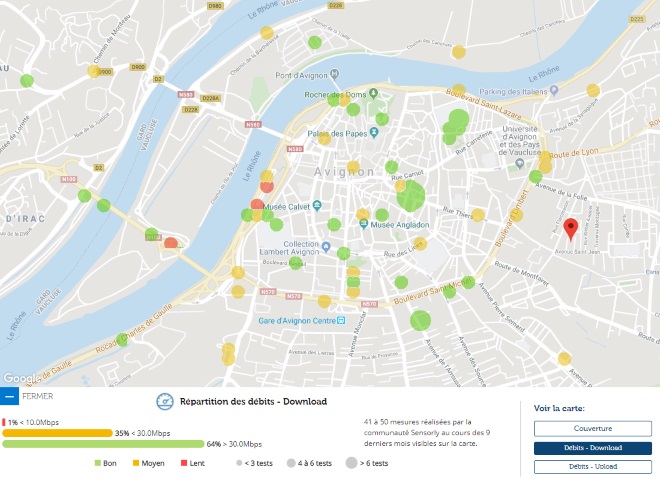Select the Université d'Avignon marker icon

point(519,164)
